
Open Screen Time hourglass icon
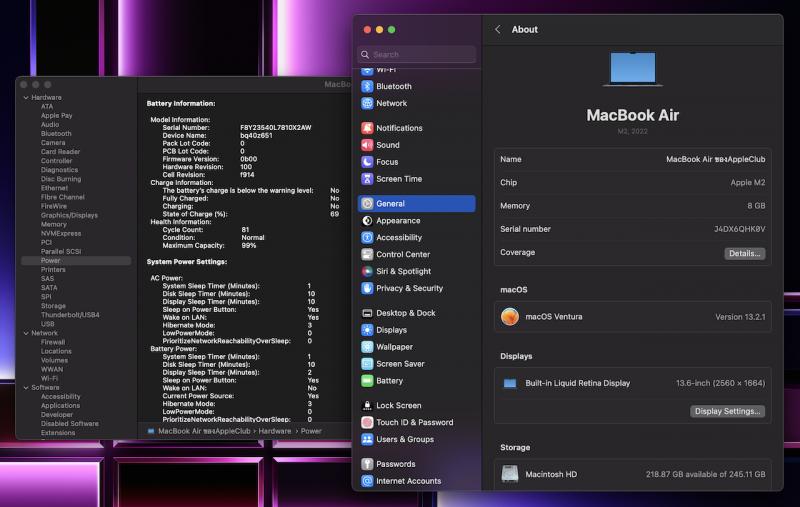pos(367,179)
